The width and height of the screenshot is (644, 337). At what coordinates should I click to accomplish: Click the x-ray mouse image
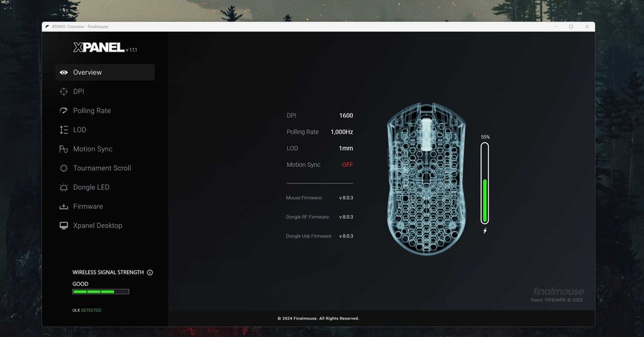click(x=426, y=178)
